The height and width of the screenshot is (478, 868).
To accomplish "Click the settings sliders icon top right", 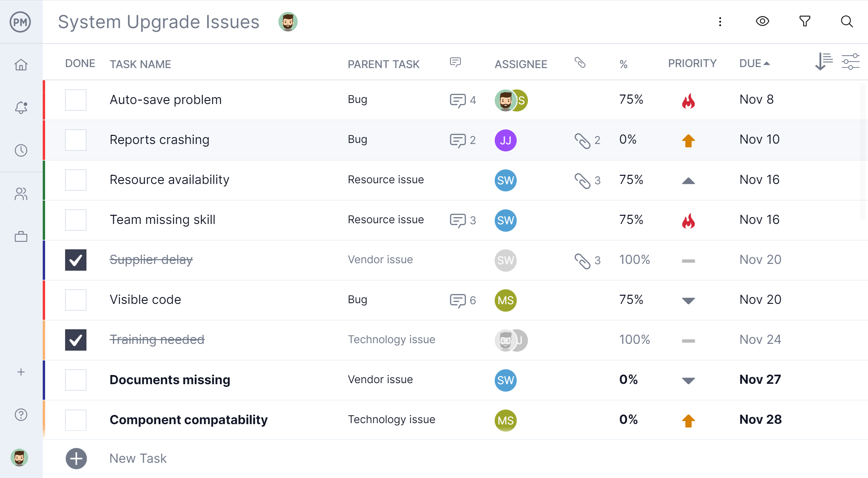I will point(851,63).
